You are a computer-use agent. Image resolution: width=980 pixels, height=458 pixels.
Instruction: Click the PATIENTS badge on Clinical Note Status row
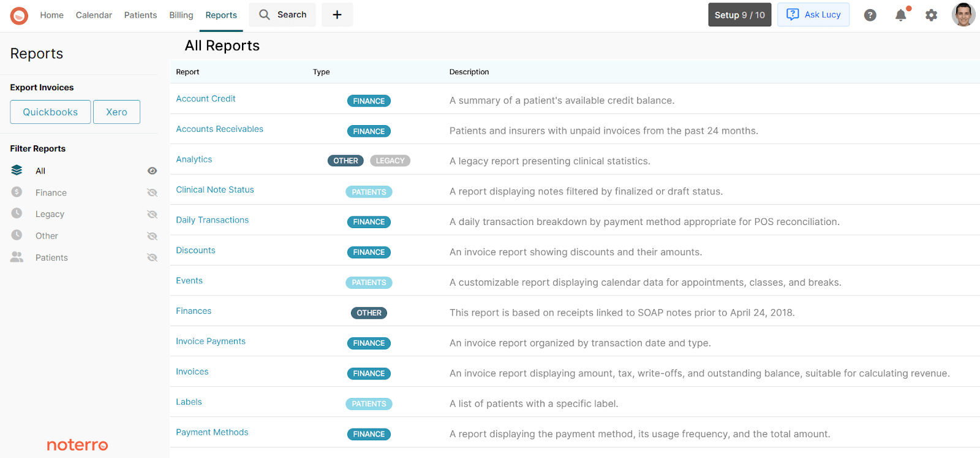(x=369, y=192)
